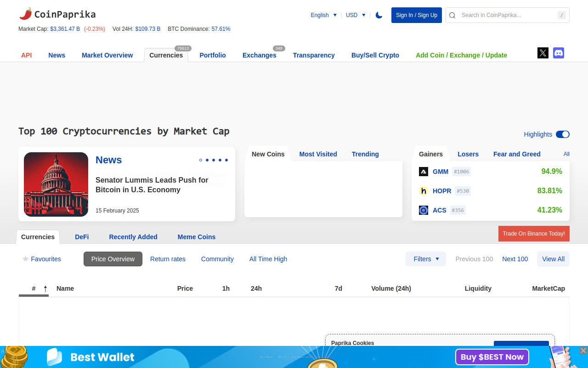588x368 pixels.
Task: Toggle dark mode moon icon
Action: pyautogui.click(x=379, y=15)
